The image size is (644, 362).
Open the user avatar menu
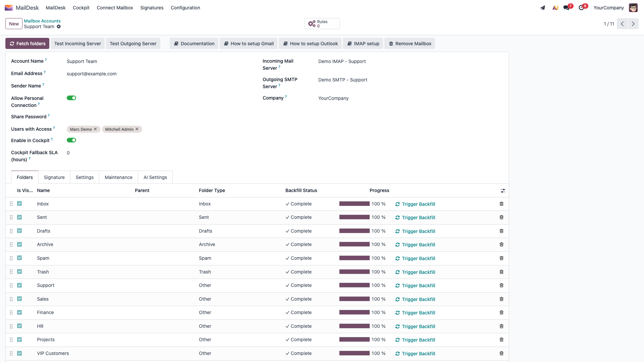click(633, 8)
